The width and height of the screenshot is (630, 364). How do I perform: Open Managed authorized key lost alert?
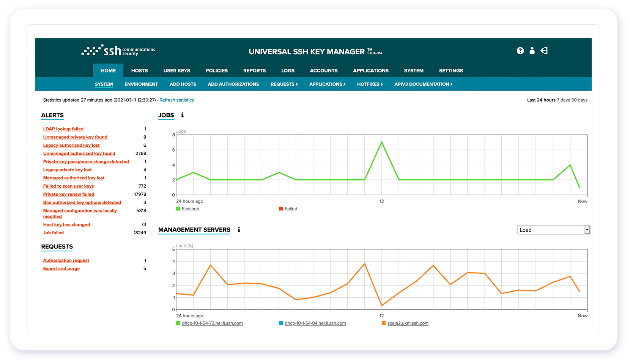(x=74, y=178)
